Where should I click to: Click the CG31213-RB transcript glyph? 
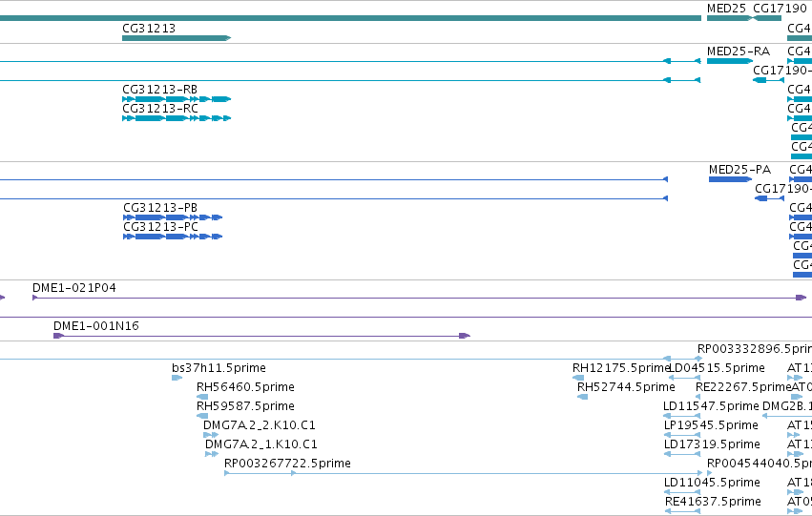coord(177,99)
